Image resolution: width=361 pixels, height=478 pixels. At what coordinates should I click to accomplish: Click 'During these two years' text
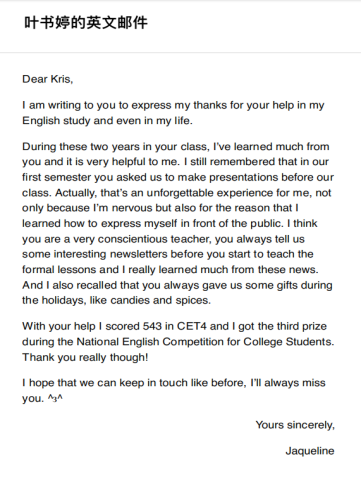point(80,147)
